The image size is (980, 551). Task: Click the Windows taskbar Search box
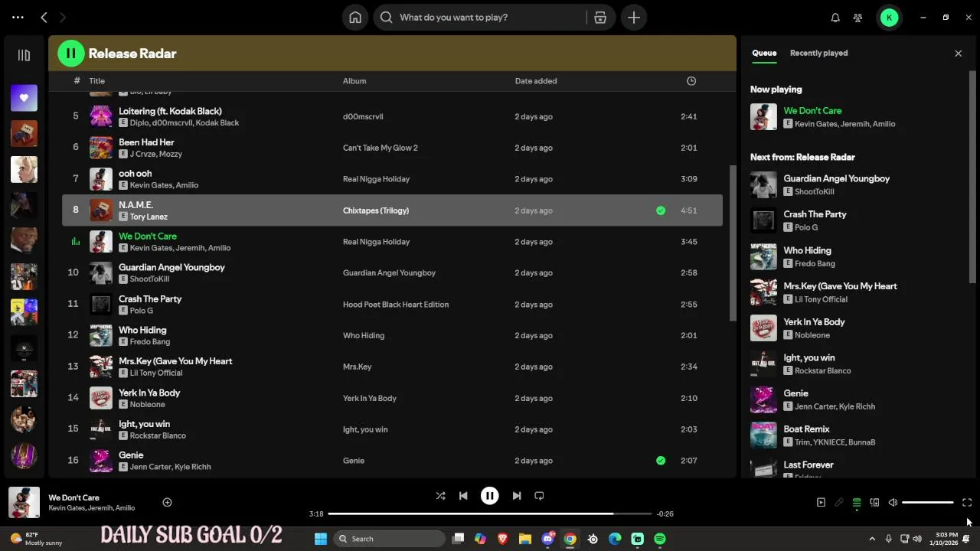(x=390, y=539)
